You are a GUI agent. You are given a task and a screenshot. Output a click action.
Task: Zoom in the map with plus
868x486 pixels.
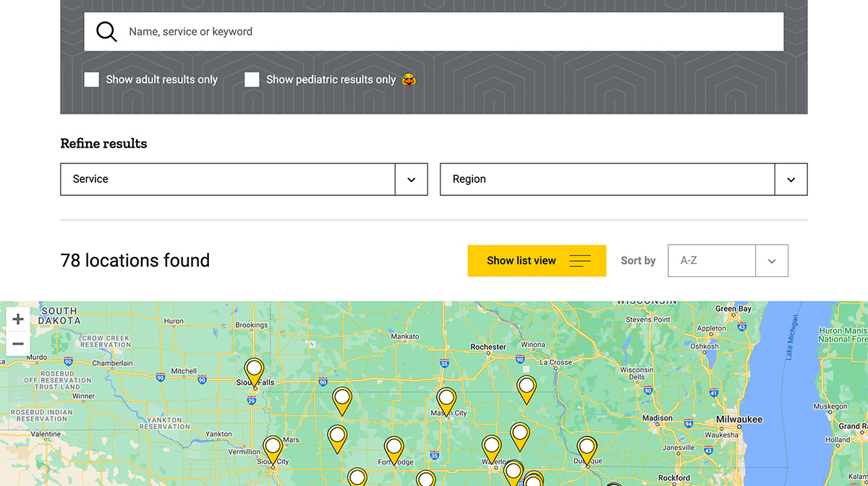[18, 319]
